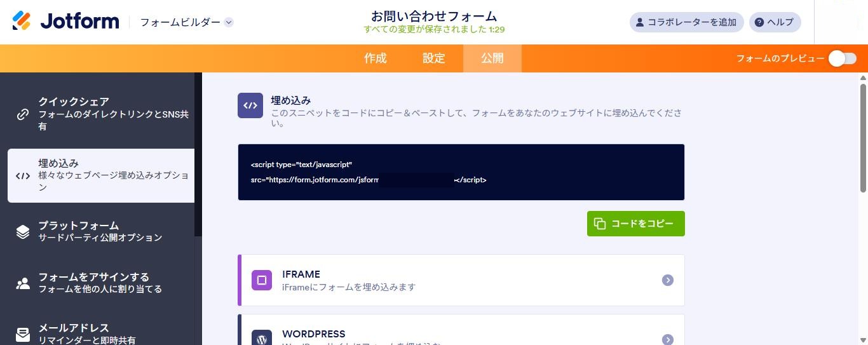Screen dimensions: 868x345
Task: Click the purple IFRAME icon
Action: click(262, 280)
